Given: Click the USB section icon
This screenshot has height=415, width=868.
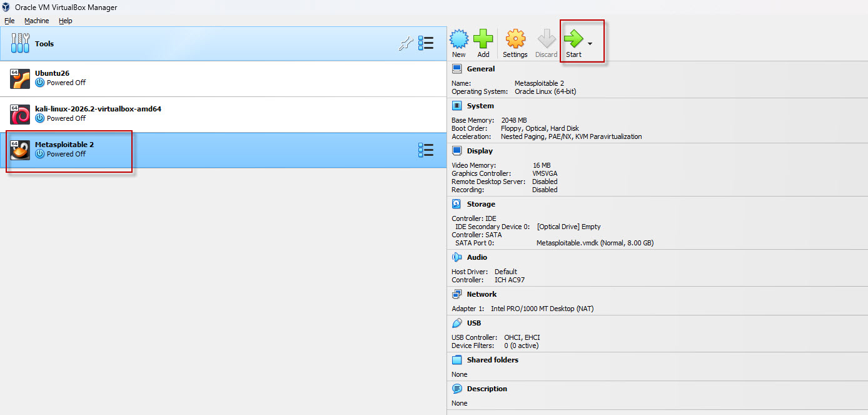Looking at the screenshot, I should (457, 323).
